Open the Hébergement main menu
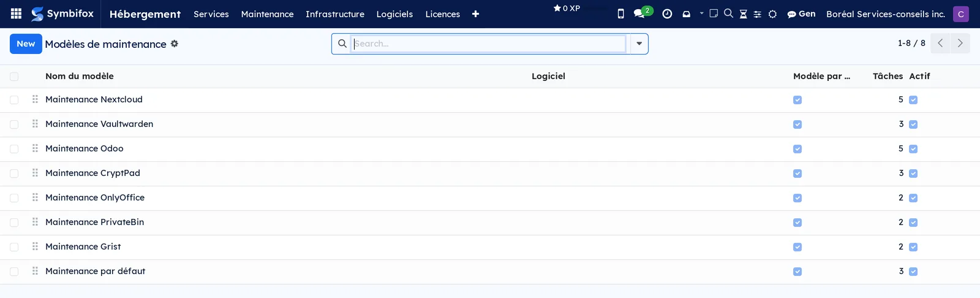The width and height of the screenshot is (980, 298). pyautogui.click(x=145, y=14)
